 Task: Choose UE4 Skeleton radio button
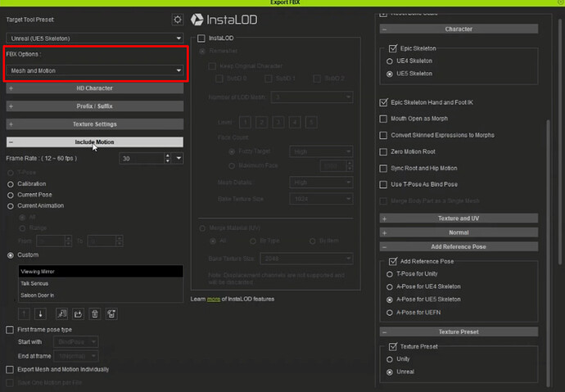[390, 61]
